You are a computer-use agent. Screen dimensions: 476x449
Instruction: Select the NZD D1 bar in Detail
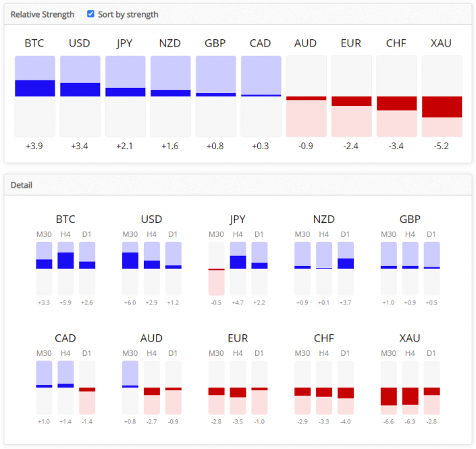coord(345,268)
